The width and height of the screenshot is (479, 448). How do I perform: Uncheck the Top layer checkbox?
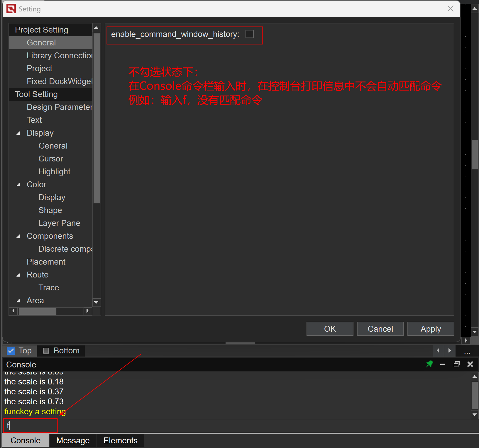coord(11,351)
